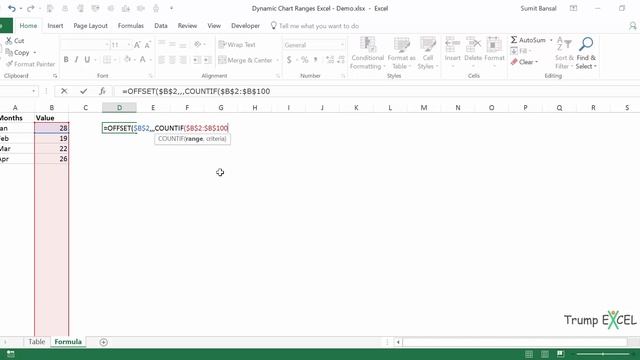Open the Page Layout ribbon tab

[91, 26]
